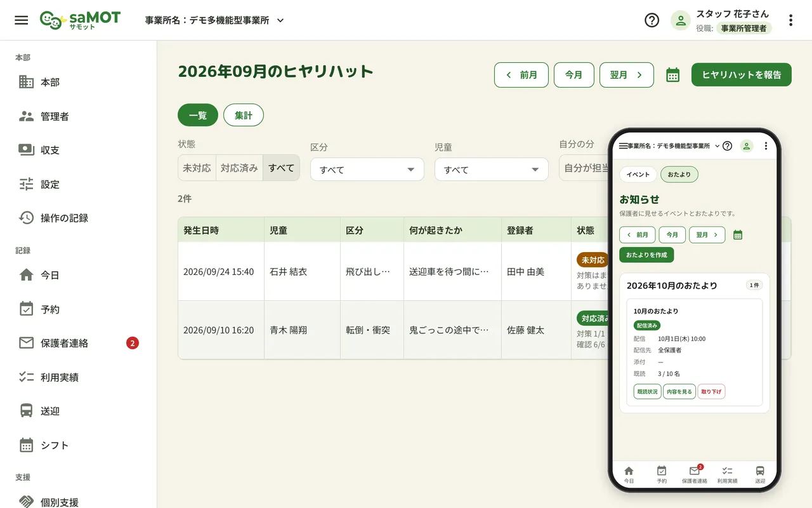Go to 翌月 on the desktop ヒヤリハット page
Viewport: 812px width, 508px height.
pyautogui.click(x=627, y=75)
